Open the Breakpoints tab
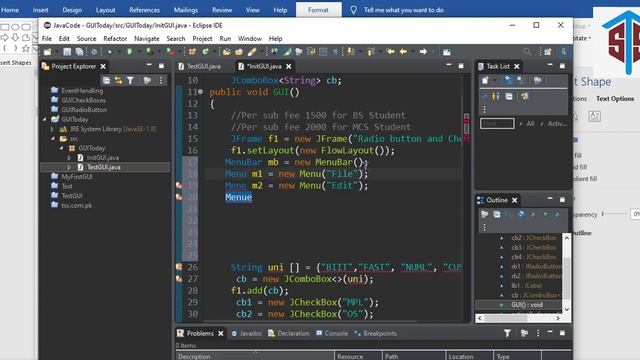 point(375,333)
